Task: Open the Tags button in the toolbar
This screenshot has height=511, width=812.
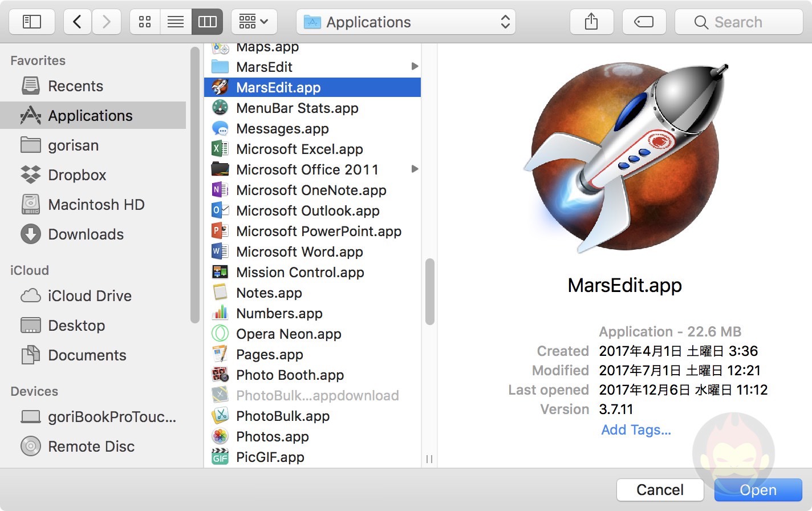Action: point(644,21)
